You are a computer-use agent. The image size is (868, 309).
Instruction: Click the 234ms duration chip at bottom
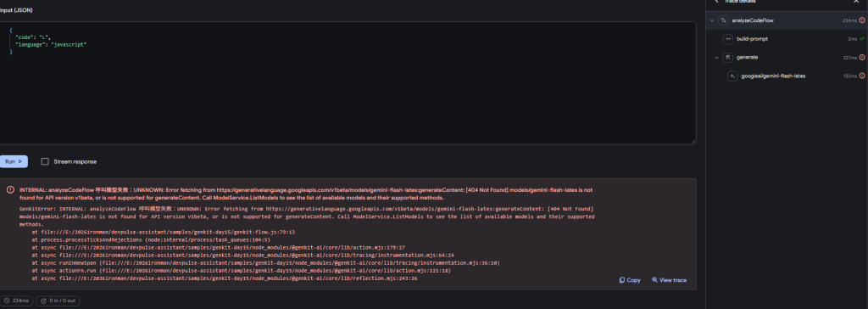(16, 301)
